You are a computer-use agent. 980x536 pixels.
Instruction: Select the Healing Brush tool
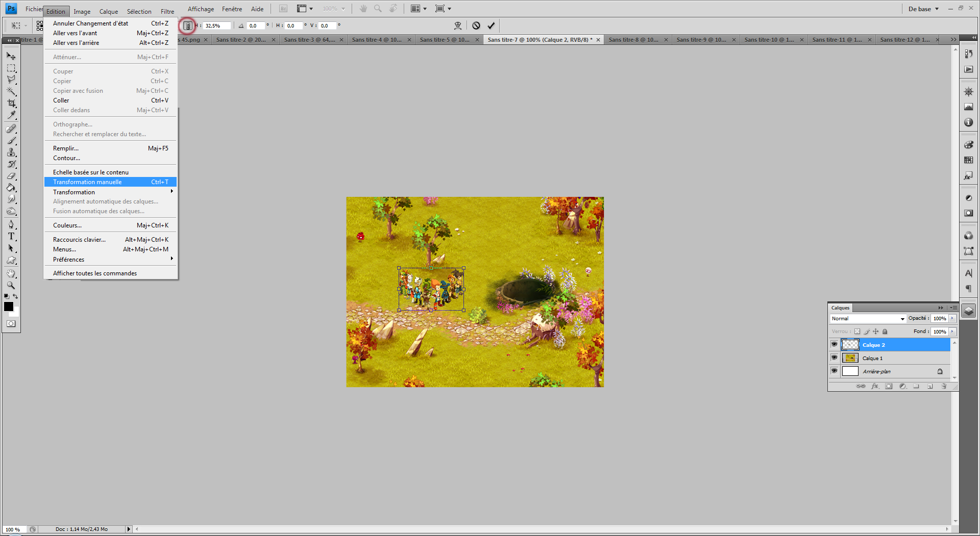click(x=11, y=129)
